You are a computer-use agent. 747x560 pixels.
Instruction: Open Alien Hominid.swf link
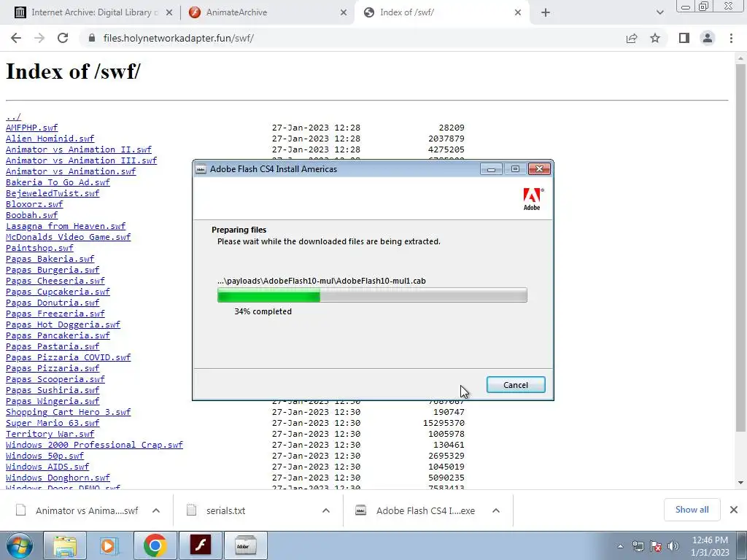tap(50, 139)
